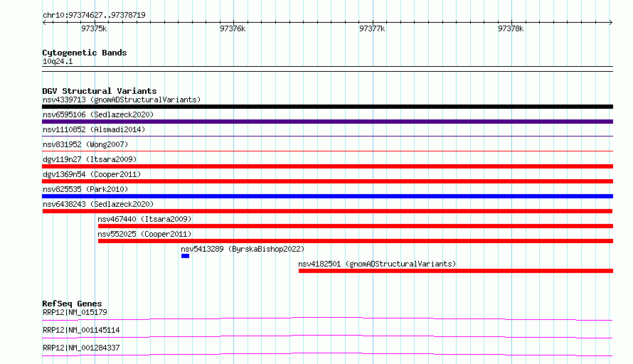This screenshot has width=633, height=364.
Task: Select the 10q24.1 cytogenetic band label
Action: [58, 61]
